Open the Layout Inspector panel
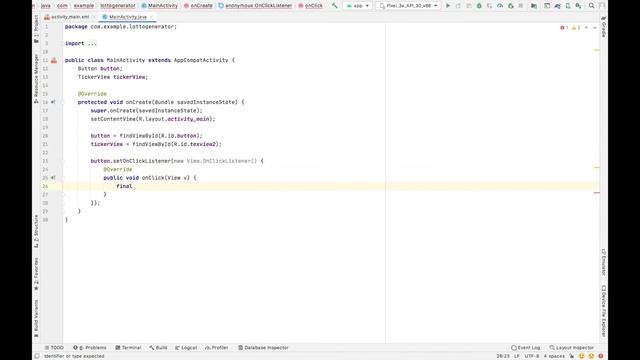 (571, 348)
